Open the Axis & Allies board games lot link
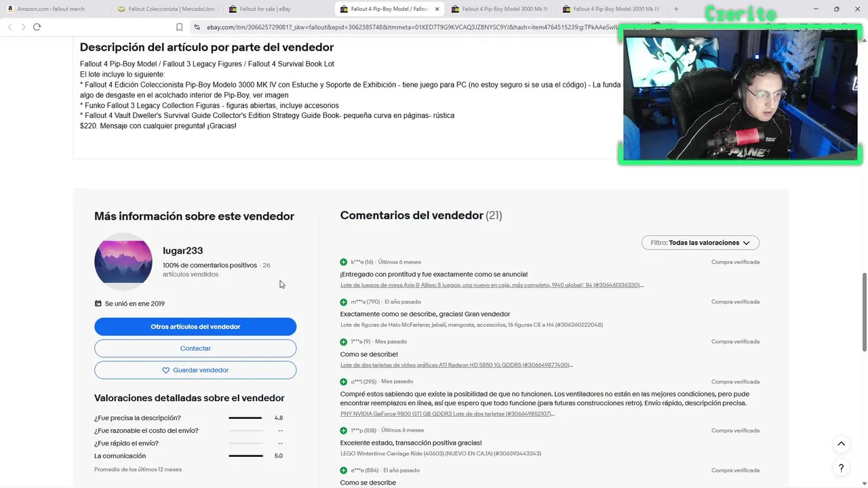The height and width of the screenshot is (488, 868). point(492,285)
